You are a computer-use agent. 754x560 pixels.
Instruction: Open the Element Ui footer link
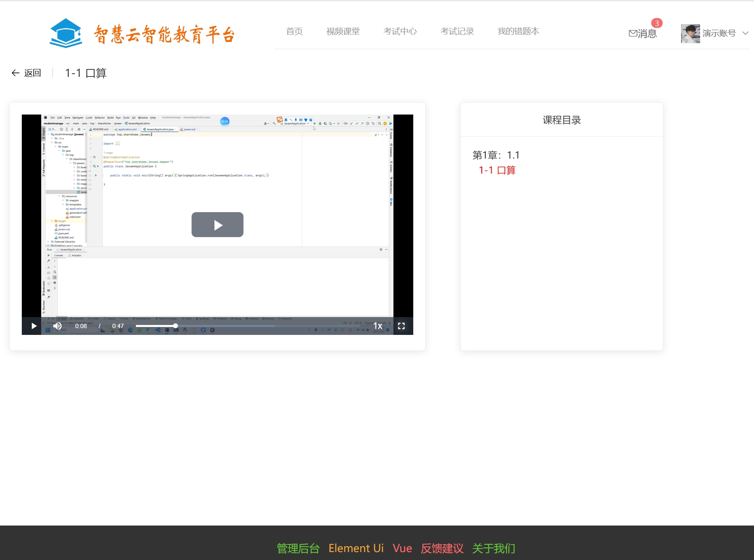pos(356,549)
